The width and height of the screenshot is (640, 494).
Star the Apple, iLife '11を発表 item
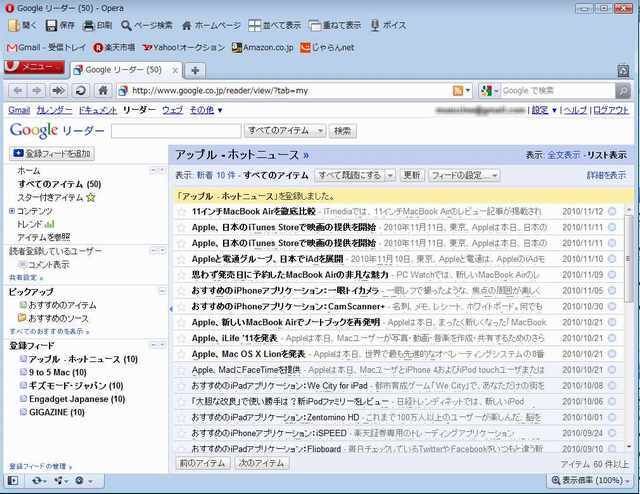pos(181,338)
